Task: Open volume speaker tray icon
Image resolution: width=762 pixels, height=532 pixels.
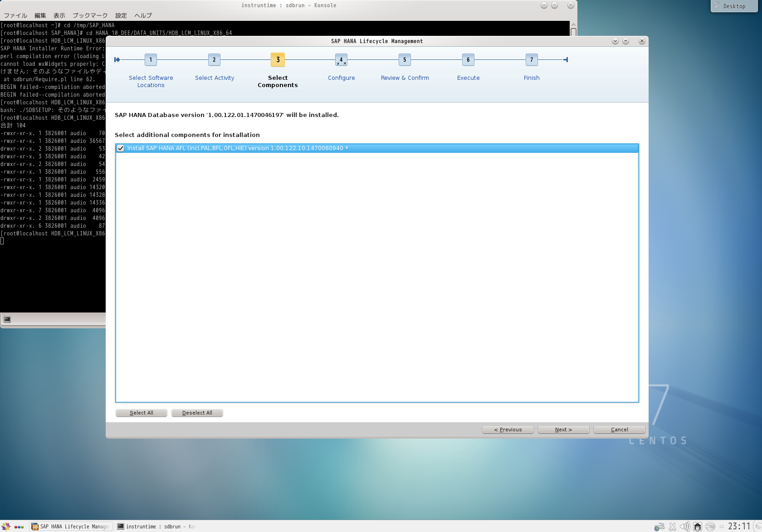Action: click(x=685, y=527)
